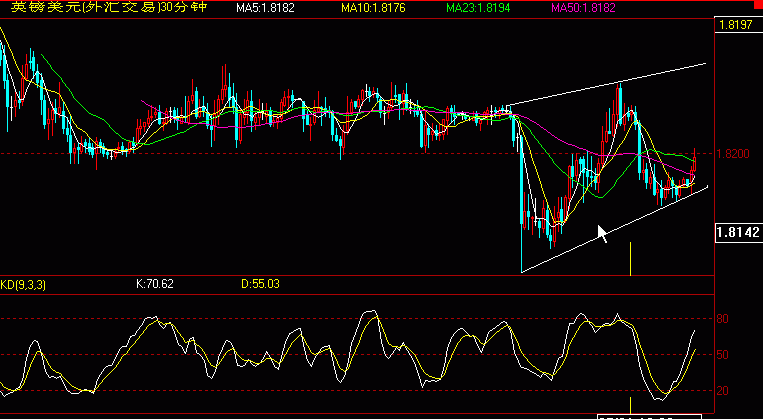Select the green MA23:1.8194 label
Viewport: 763px width, 419px height.
[x=478, y=7]
